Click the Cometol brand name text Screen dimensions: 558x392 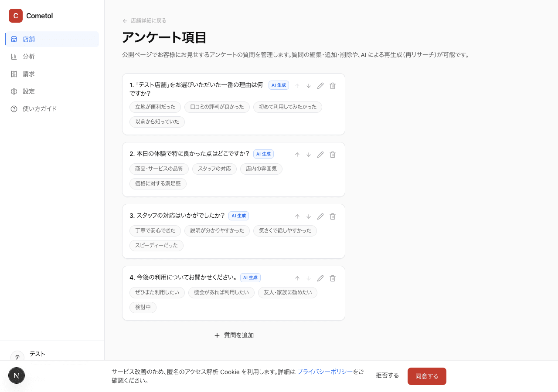pyautogui.click(x=40, y=16)
